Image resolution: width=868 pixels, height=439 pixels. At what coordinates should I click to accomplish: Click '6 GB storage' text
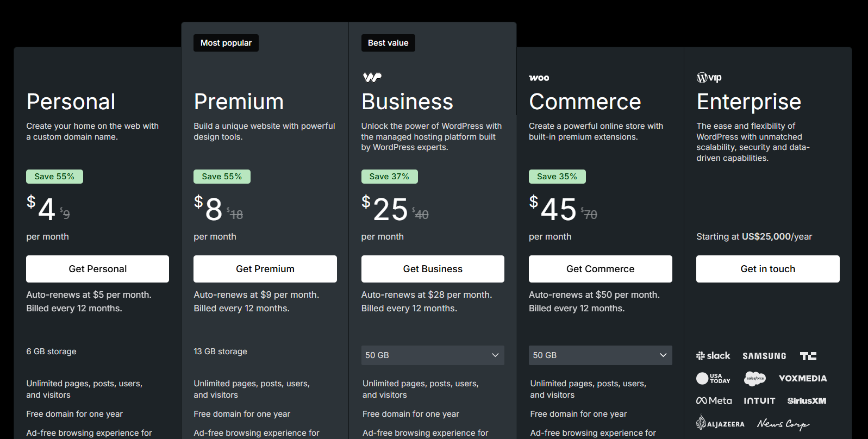[x=51, y=352]
